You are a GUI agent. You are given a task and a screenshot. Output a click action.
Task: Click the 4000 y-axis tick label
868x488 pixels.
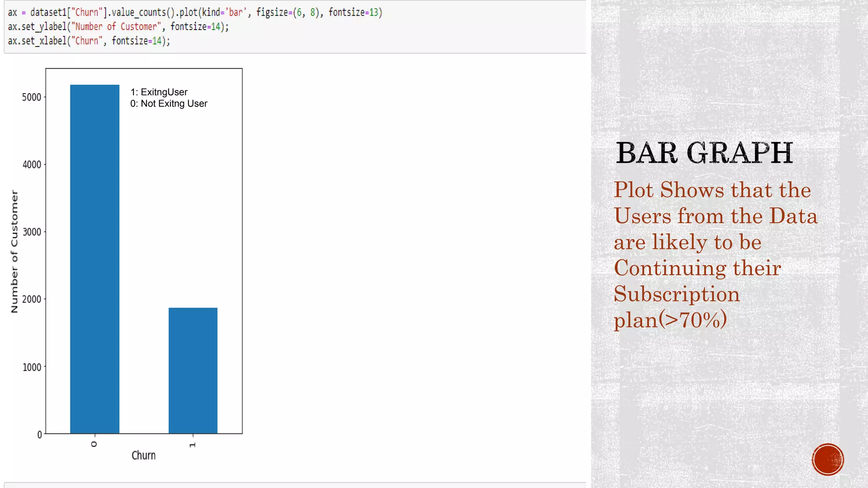(32, 164)
